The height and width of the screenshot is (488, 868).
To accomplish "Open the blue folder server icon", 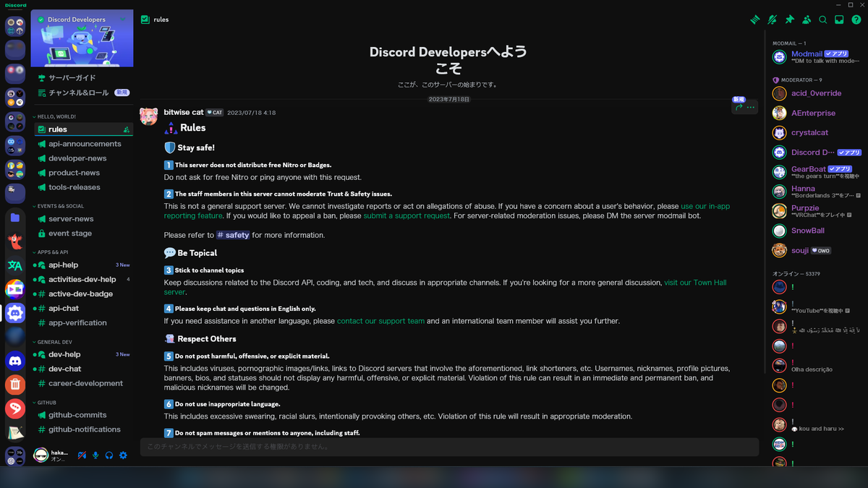I will 15,217.
